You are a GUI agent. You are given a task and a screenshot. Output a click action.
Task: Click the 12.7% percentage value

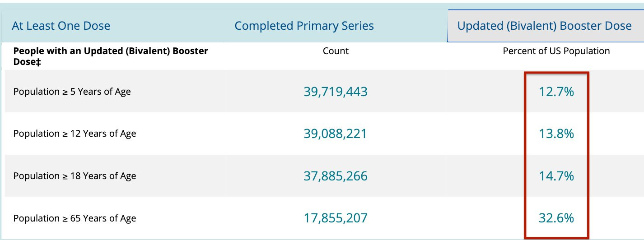pos(556,92)
